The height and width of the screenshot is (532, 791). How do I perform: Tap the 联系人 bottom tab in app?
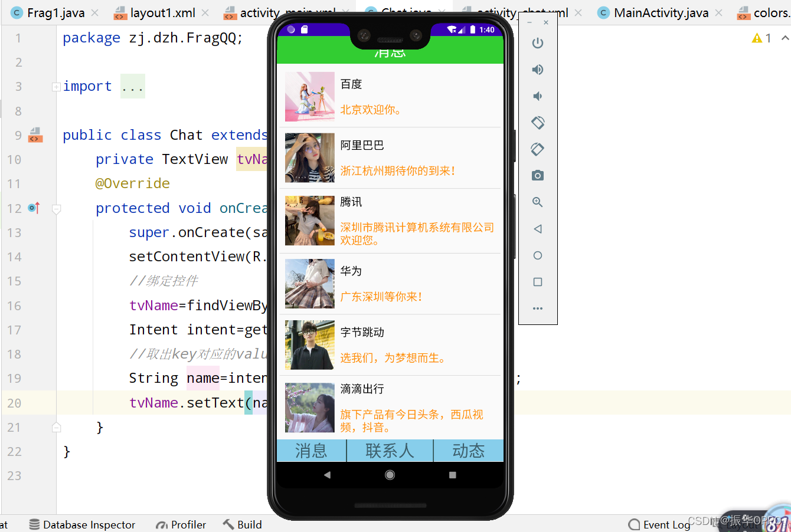point(390,451)
